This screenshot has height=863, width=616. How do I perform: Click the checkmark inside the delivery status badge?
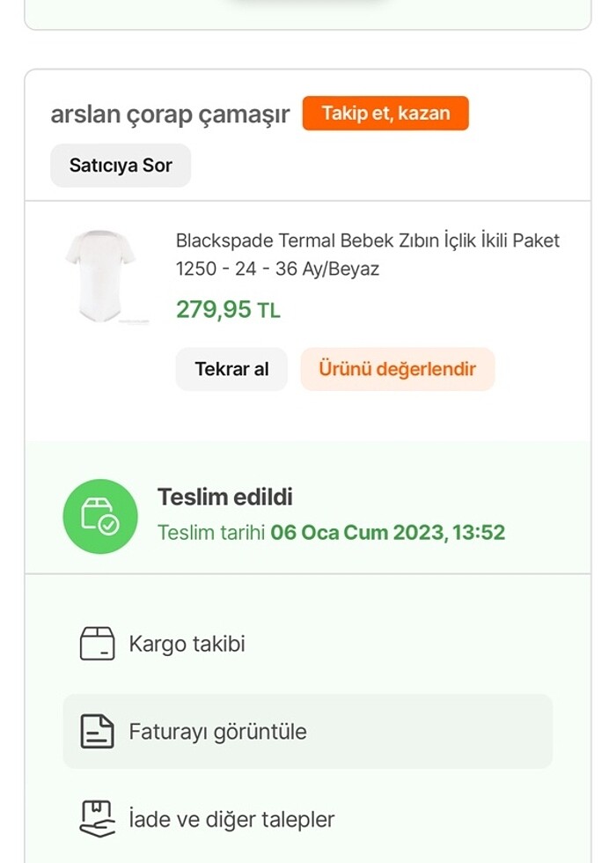coord(108,527)
